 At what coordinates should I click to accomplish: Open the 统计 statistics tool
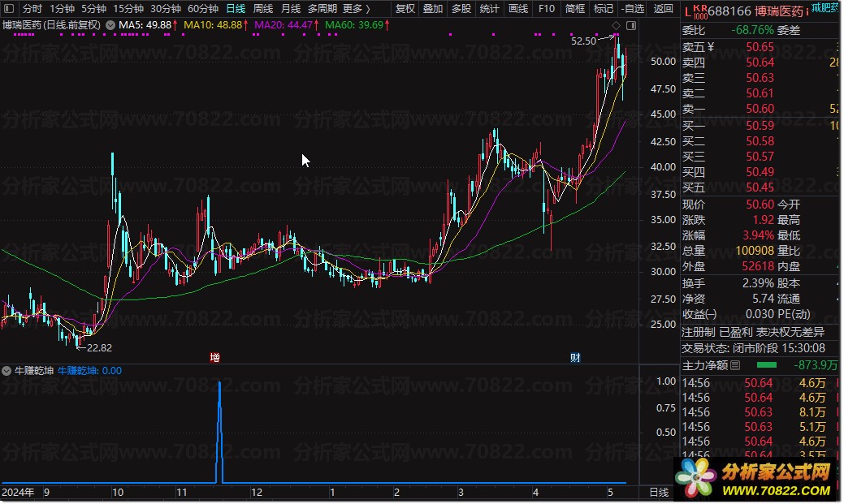(x=489, y=9)
